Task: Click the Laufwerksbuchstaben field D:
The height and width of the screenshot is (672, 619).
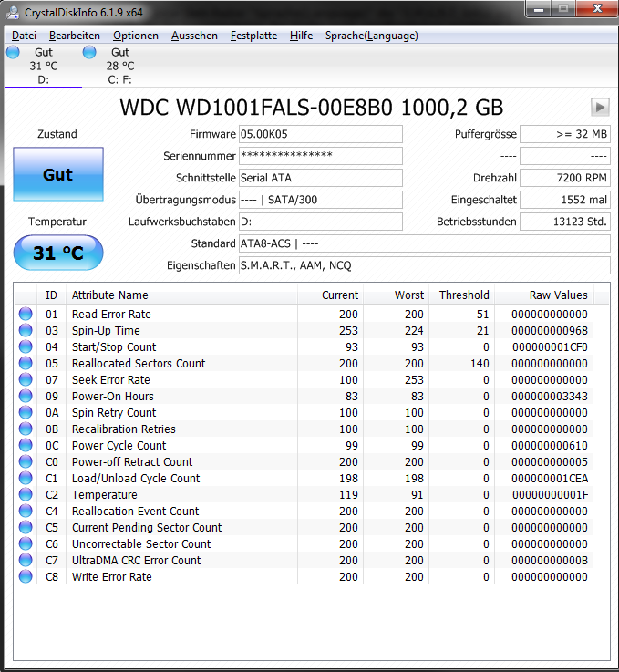Action: [320, 222]
